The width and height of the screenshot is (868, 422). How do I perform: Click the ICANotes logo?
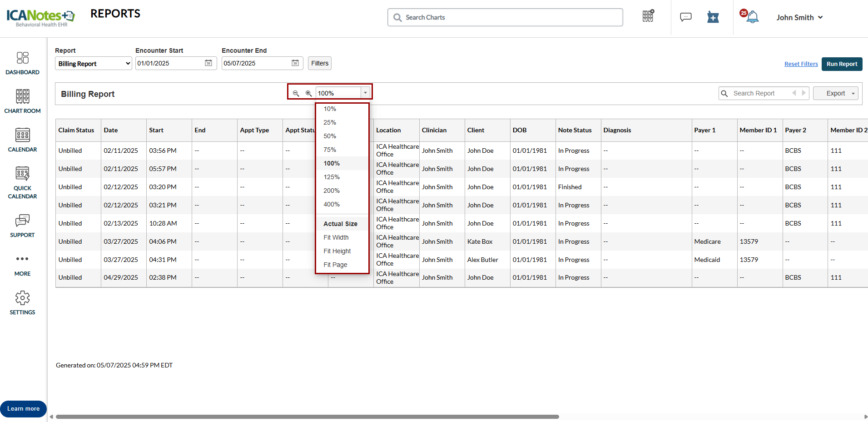tap(41, 18)
